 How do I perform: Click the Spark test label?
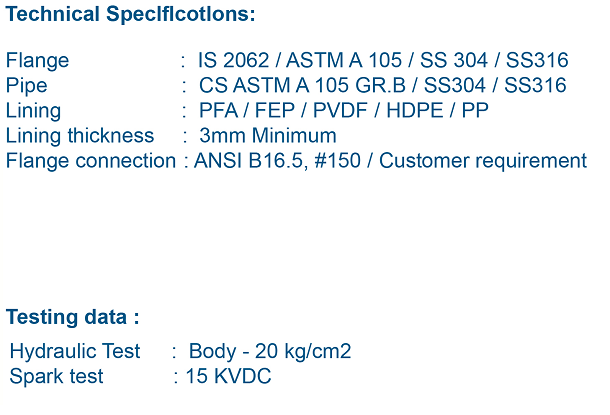click(56, 376)
